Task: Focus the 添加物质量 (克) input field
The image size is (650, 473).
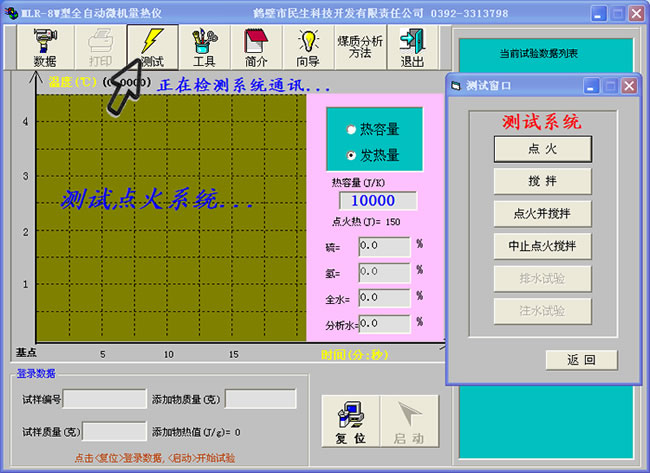Action: pos(260,399)
